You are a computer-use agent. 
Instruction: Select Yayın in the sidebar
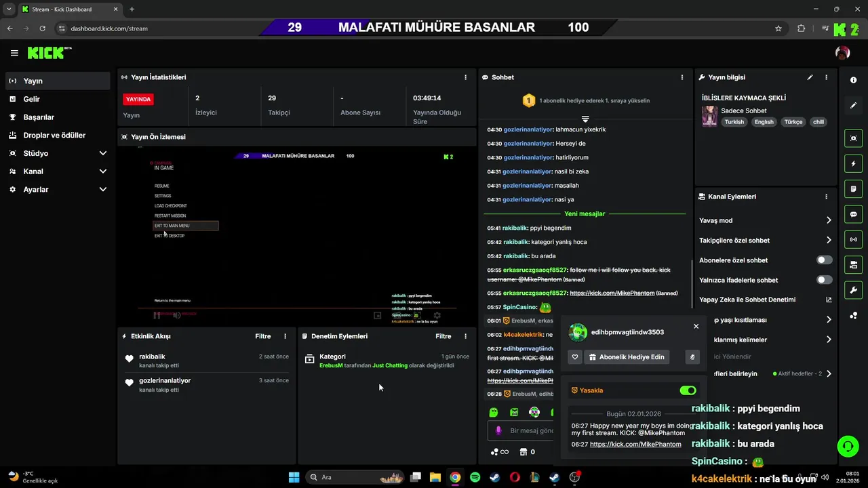58,81
